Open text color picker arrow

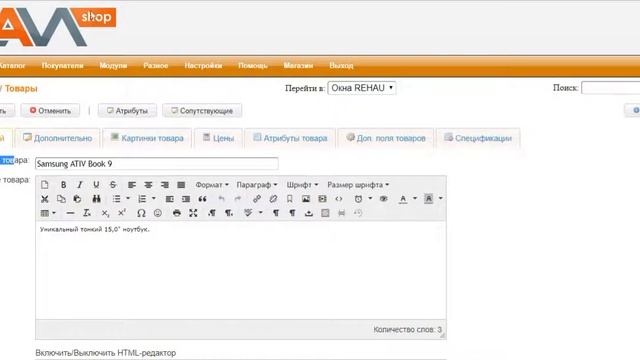pyautogui.click(x=415, y=199)
